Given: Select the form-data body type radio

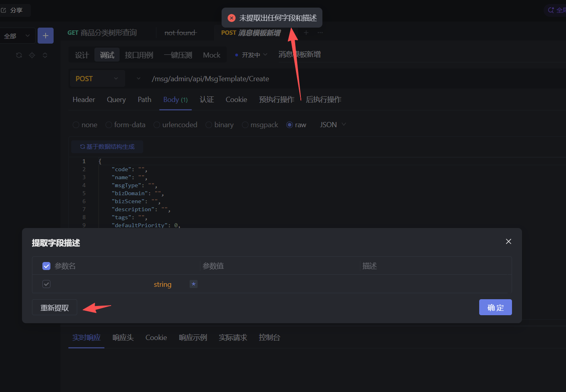Looking at the screenshot, I should click(x=108, y=125).
